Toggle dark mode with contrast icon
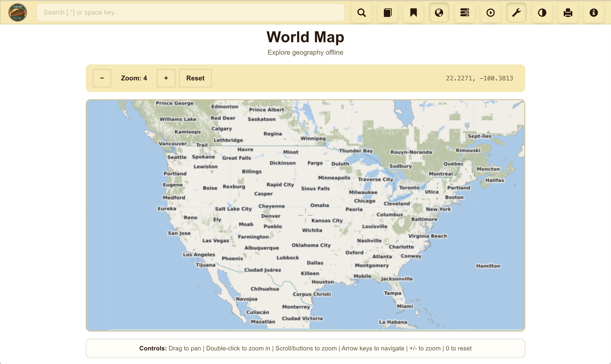The width and height of the screenshot is (611, 364). click(x=542, y=12)
